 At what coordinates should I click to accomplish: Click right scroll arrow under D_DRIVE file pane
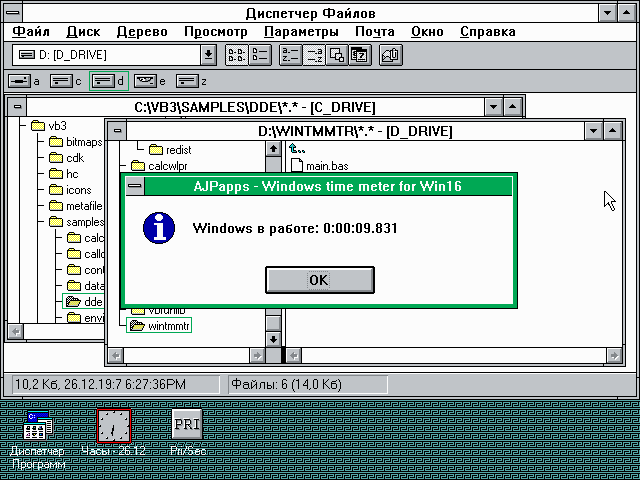coord(614,356)
